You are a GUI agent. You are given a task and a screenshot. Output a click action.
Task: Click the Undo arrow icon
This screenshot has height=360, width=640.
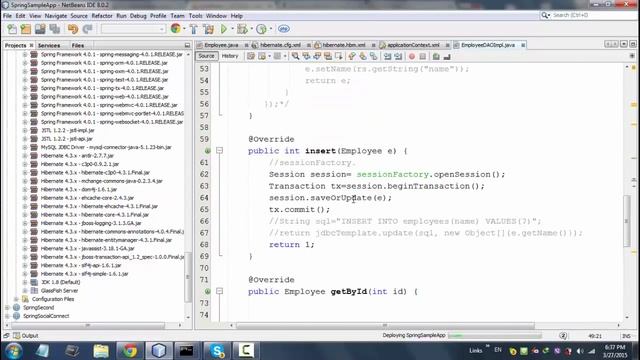click(x=73, y=29)
